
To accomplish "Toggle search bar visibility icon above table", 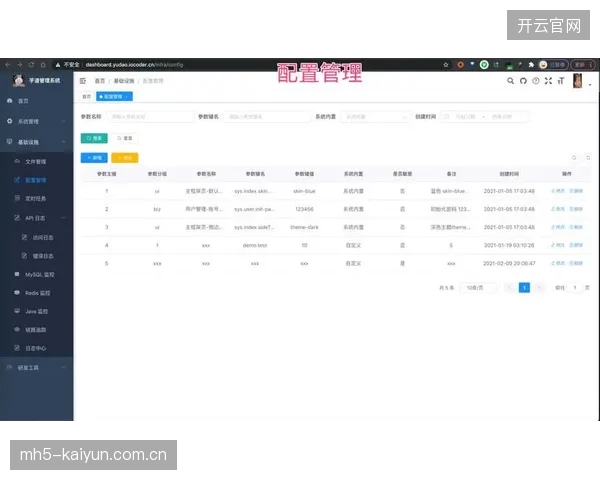I will [574, 157].
